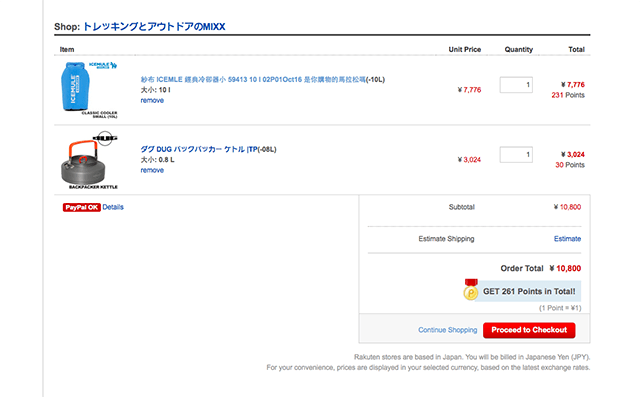Select the ¥ 3,024 unit price text
Viewport: 640px width, 397px height.
click(x=469, y=160)
